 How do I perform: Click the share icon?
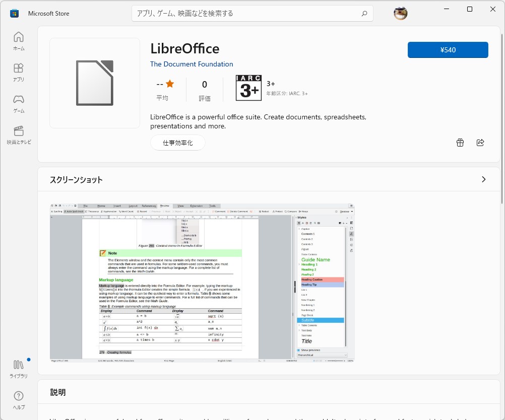coord(480,143)
